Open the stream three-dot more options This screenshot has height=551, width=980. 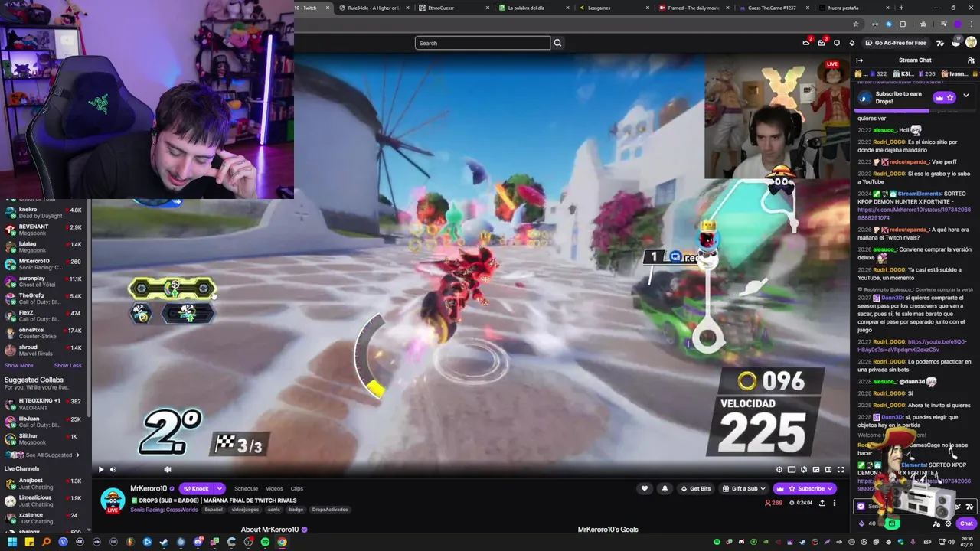click(835, 503)
